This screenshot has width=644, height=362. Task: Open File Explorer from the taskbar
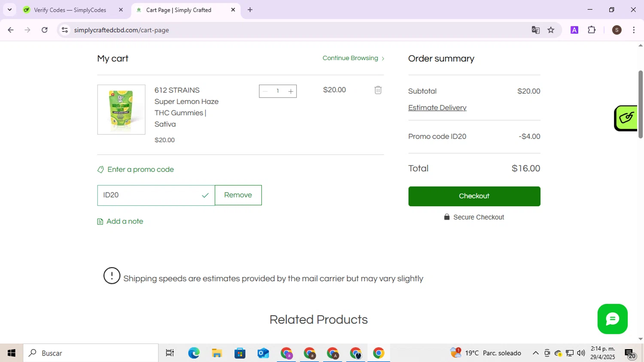tap(217, 353)
